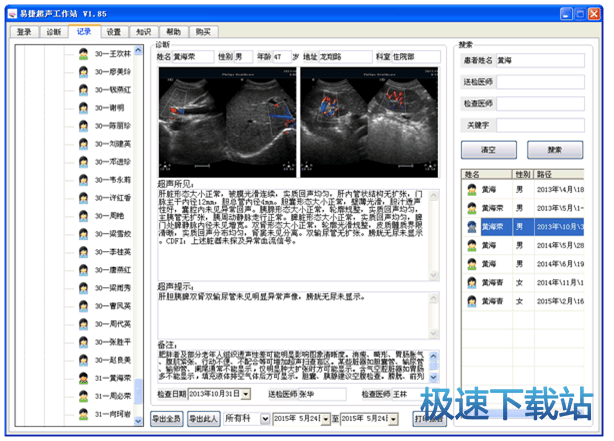
Task: Click avatar icon of 黄海香 2014年\11月 result
Action: point(472,282)
